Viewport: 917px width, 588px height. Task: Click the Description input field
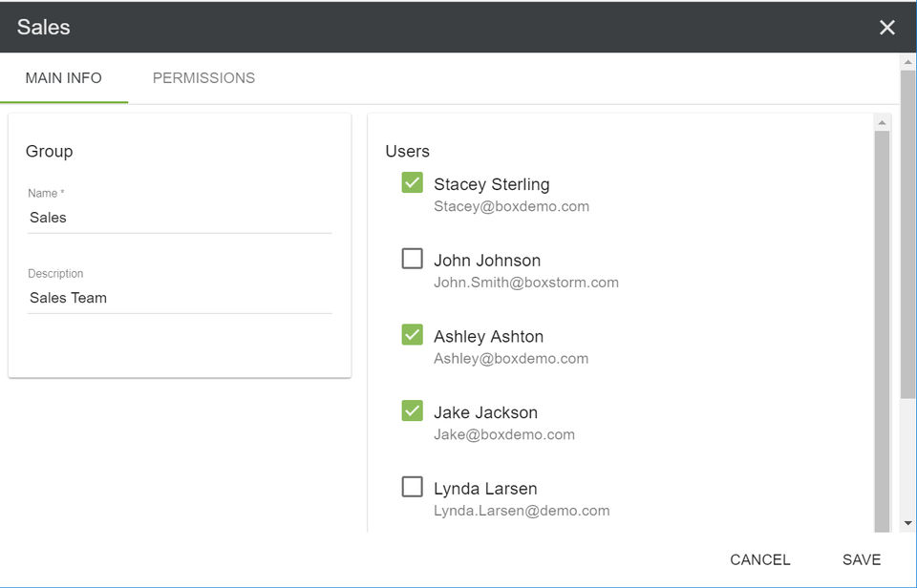180,298
